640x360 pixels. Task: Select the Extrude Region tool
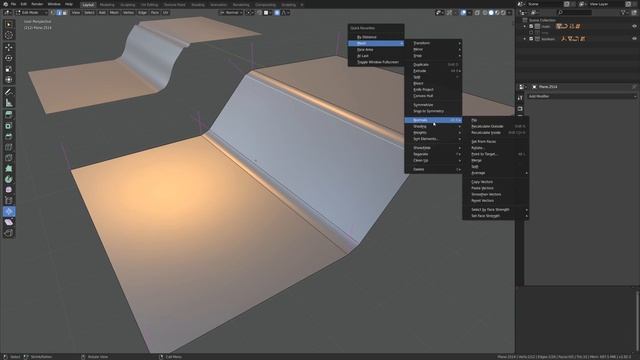[x=9, y=115]
